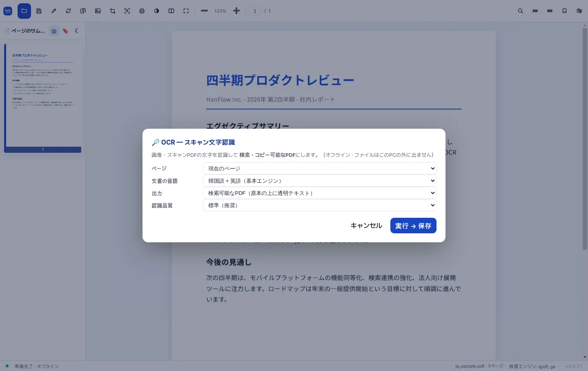588x371 pixels.
Task: Select the pencil edit tool
Action: coord(53,11)
